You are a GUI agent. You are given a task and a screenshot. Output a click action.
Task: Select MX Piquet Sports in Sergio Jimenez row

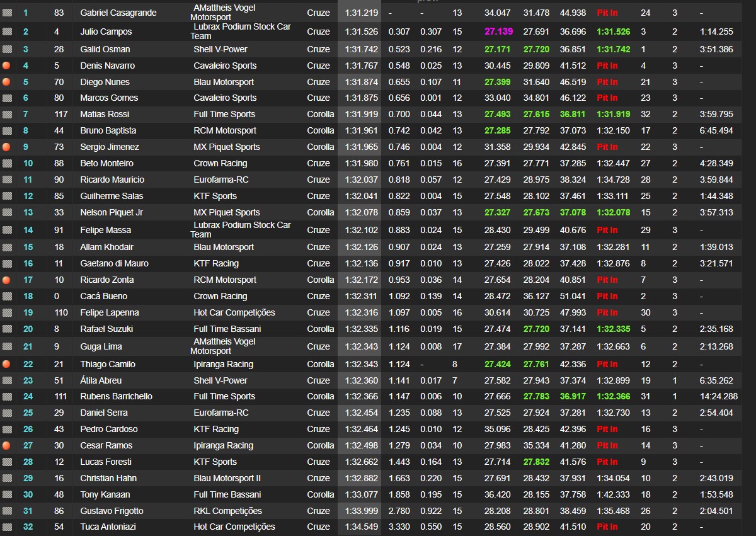click(x=227, y=147)
